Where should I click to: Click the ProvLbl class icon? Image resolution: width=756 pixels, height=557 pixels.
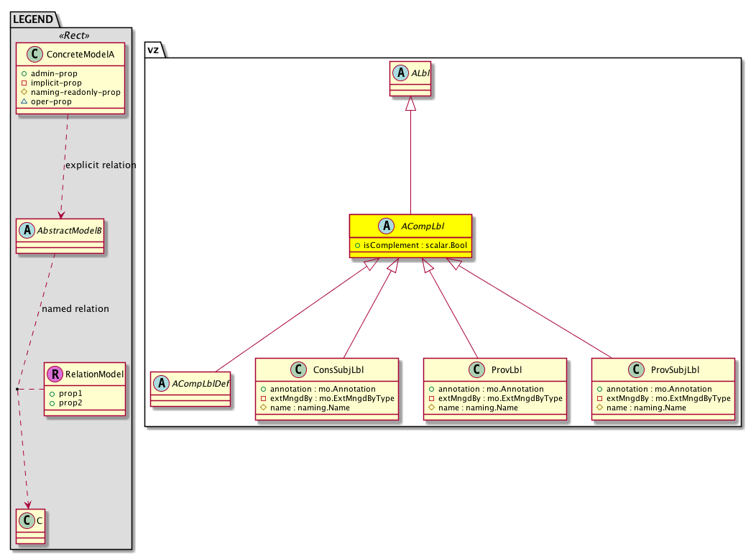point(476,369)
